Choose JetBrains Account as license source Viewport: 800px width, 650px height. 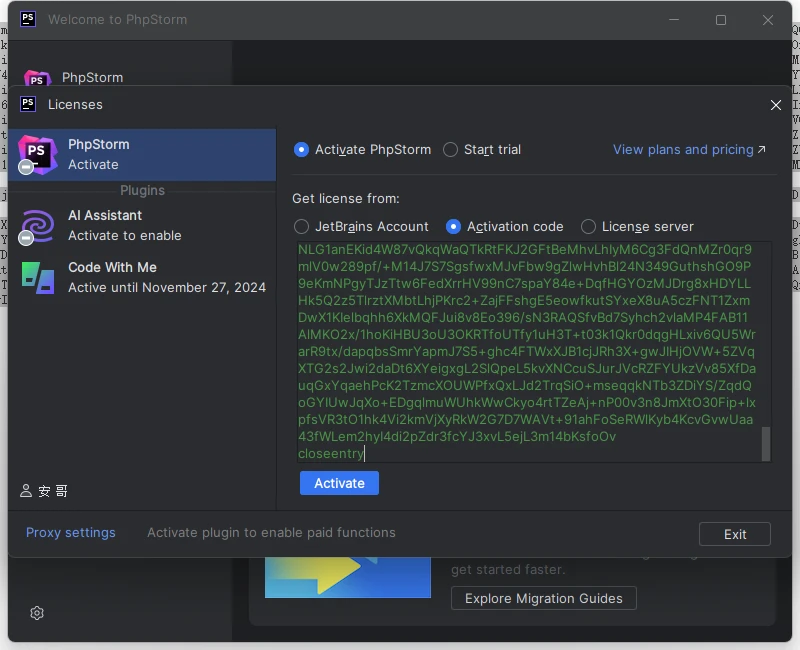[x=301, y=227]
